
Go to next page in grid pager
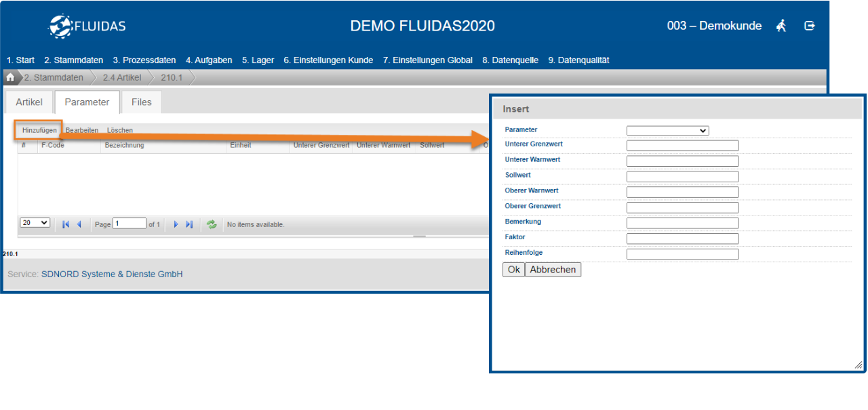tap(176, 224)
